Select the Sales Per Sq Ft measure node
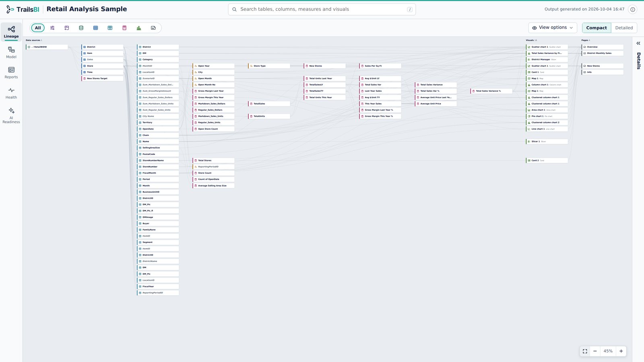This screenshot has width=644, height=362. pyautogui.click(x=380, y=66)
